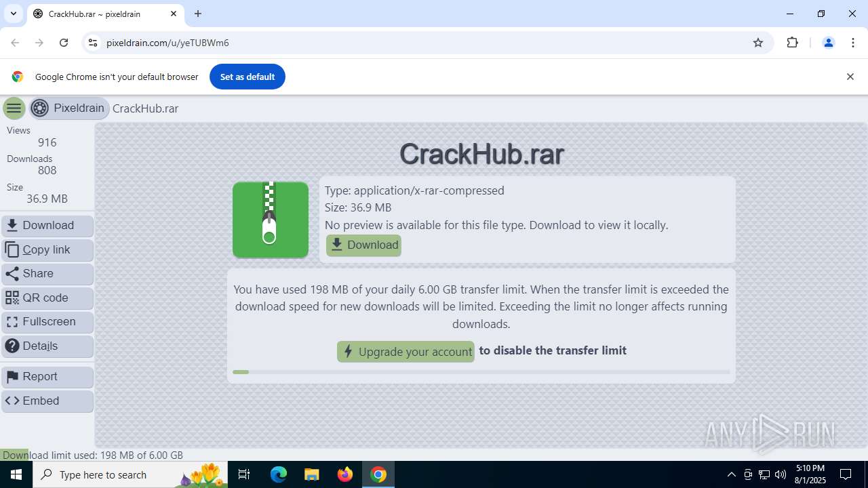Open file Details
Image resolution: width=868 pixels, height=488 pixels.
[47, 346]
